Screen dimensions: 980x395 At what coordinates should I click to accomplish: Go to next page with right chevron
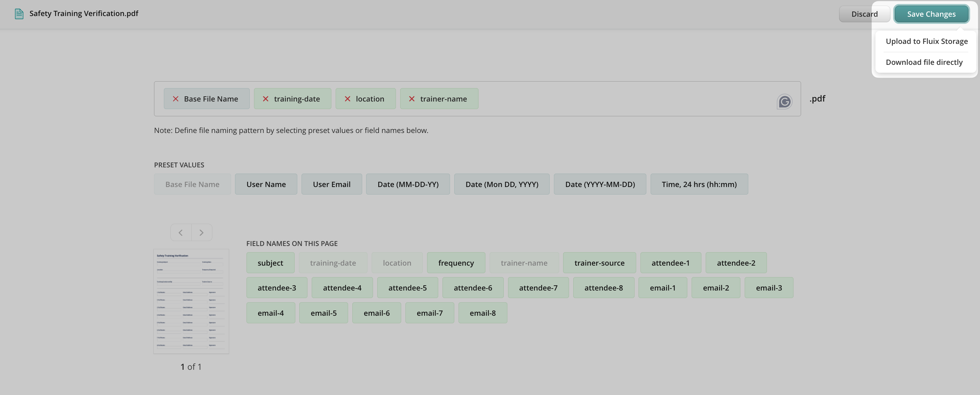202,232
